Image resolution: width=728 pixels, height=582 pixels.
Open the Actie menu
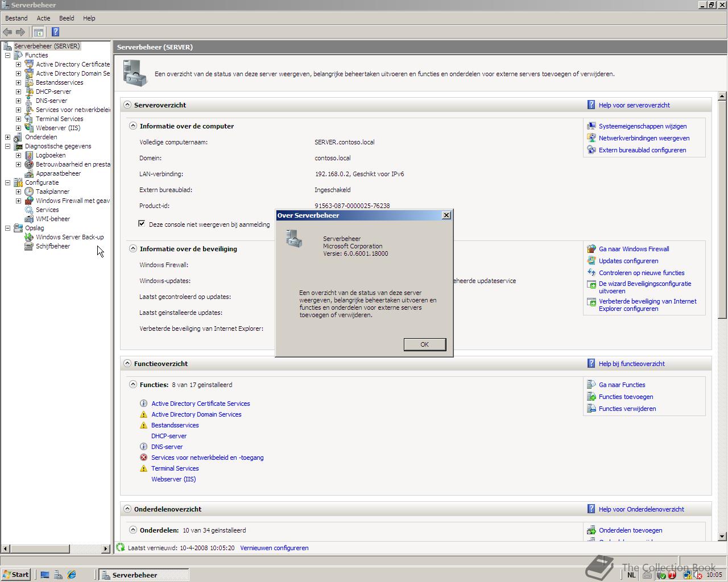pyautogui.click(x=44, y=18)
